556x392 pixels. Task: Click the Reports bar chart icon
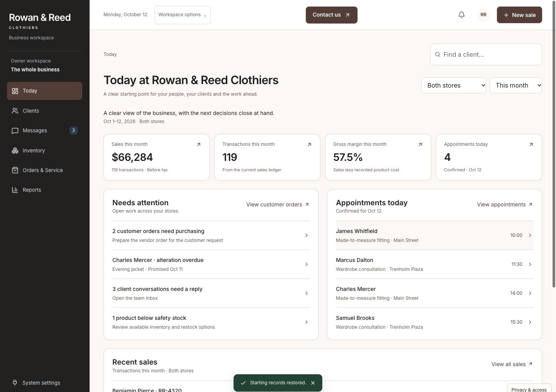pos(15,190)
